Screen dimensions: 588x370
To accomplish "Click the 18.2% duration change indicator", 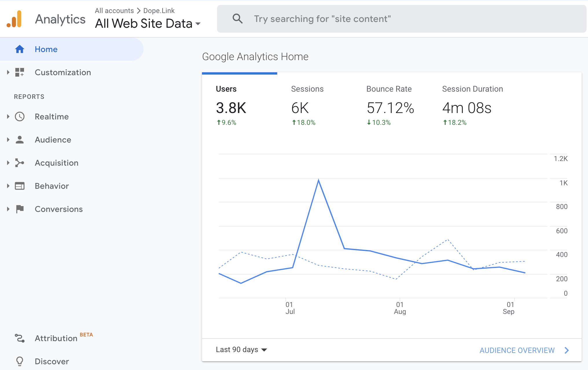I will coord(455,123).
